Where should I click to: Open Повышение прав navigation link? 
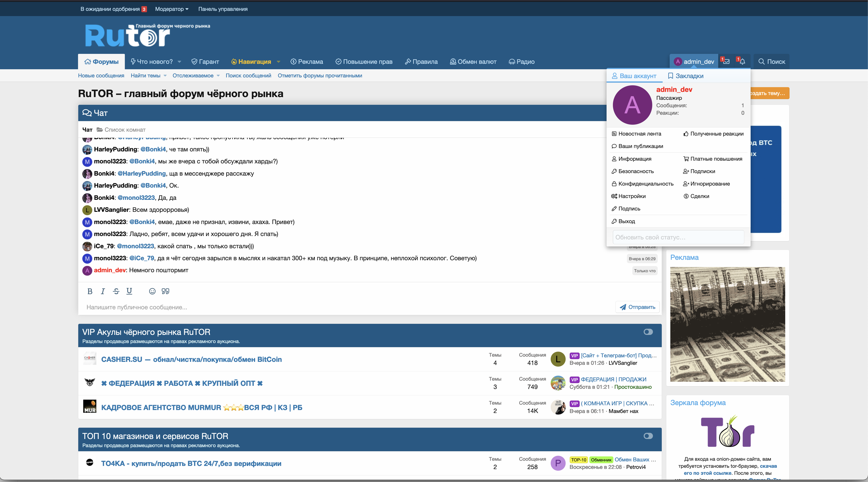coord(364,62)
